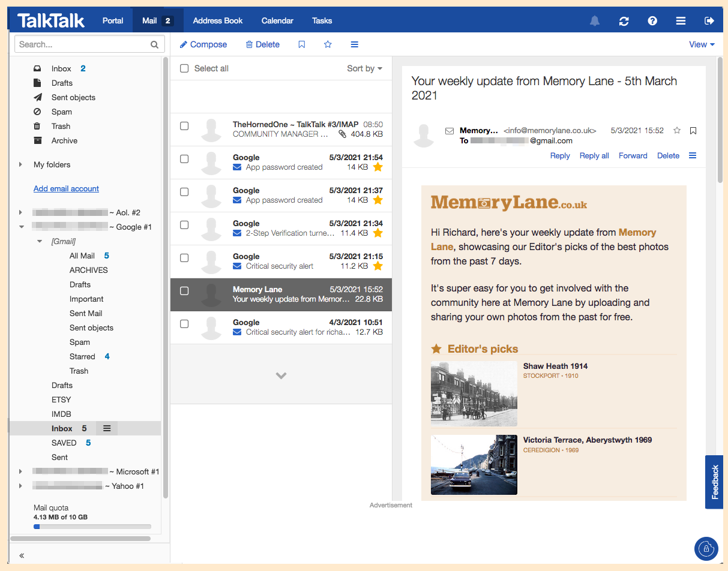Open the Sort by dropdown
The width and height of the screenshot is (728, 571).
coord(364,68)
